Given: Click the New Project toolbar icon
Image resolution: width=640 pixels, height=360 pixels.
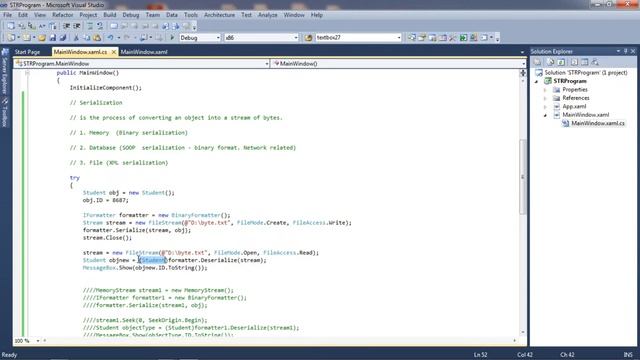Looking at the screenshot, I should click(11, 38).
